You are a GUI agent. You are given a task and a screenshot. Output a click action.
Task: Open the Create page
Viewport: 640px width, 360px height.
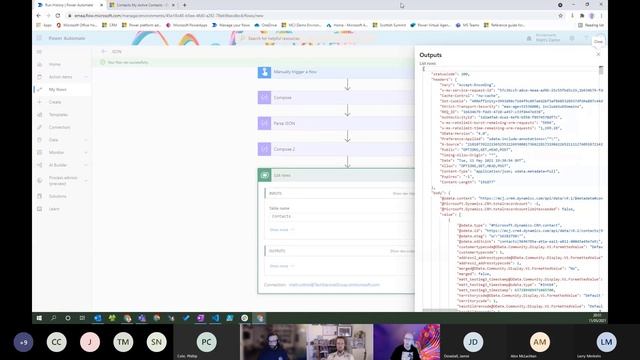coord(55,102)
